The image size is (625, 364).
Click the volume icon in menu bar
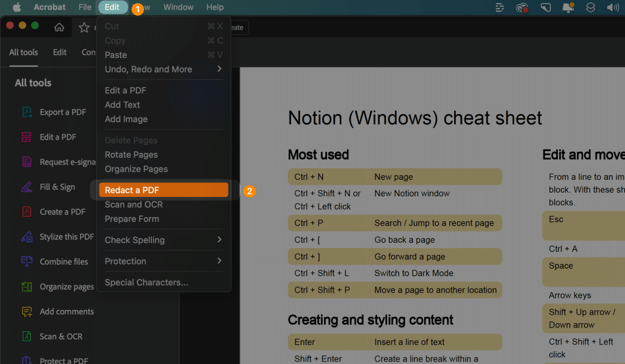[613, 7]
